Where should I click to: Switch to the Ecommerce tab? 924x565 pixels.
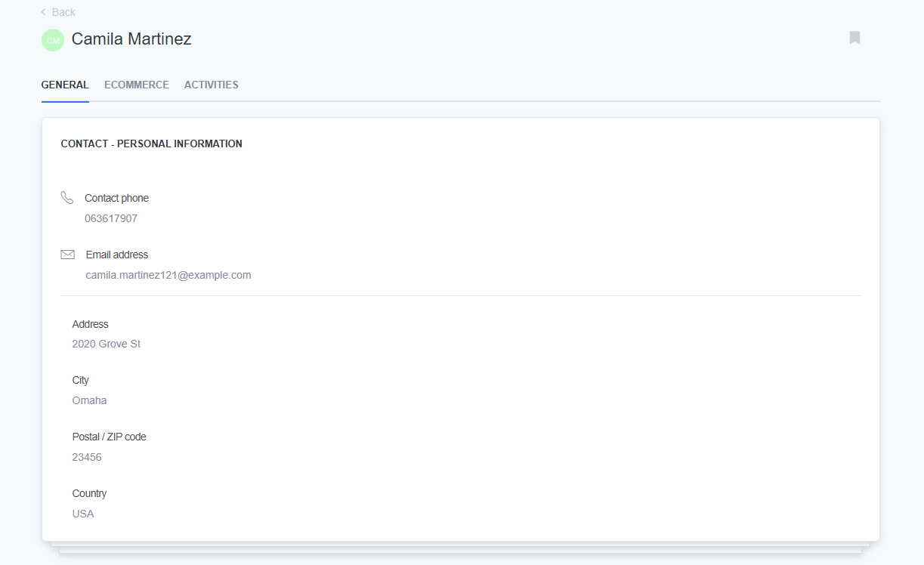click(137, 85)
